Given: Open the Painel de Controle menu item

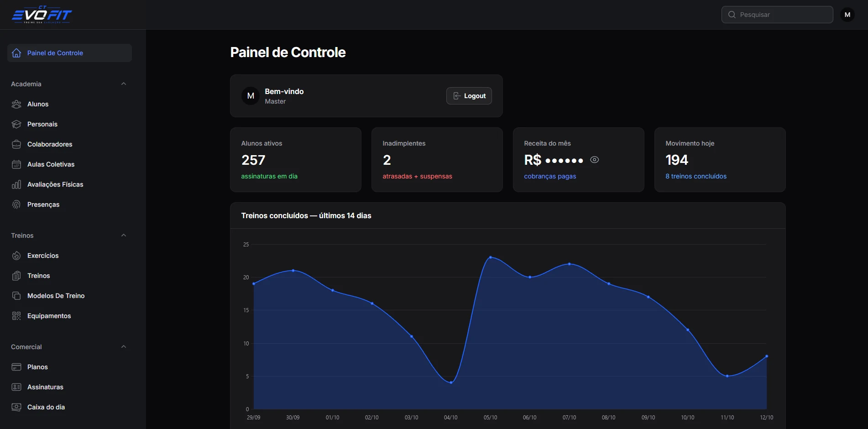Looking at the screenshot, I should pyautogui.click(x=69, y=53).
